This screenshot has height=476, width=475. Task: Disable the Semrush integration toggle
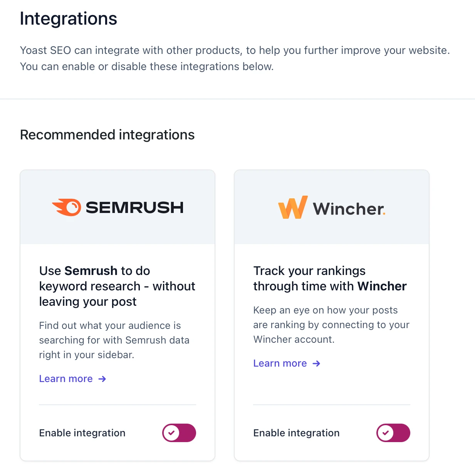pos(179,433)
